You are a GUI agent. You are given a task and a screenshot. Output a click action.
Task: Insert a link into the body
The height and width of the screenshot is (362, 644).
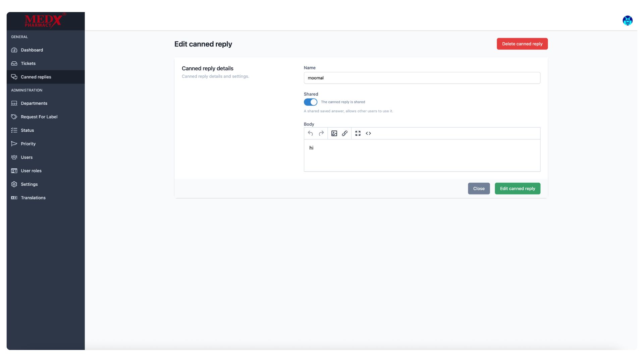point(344,133)
